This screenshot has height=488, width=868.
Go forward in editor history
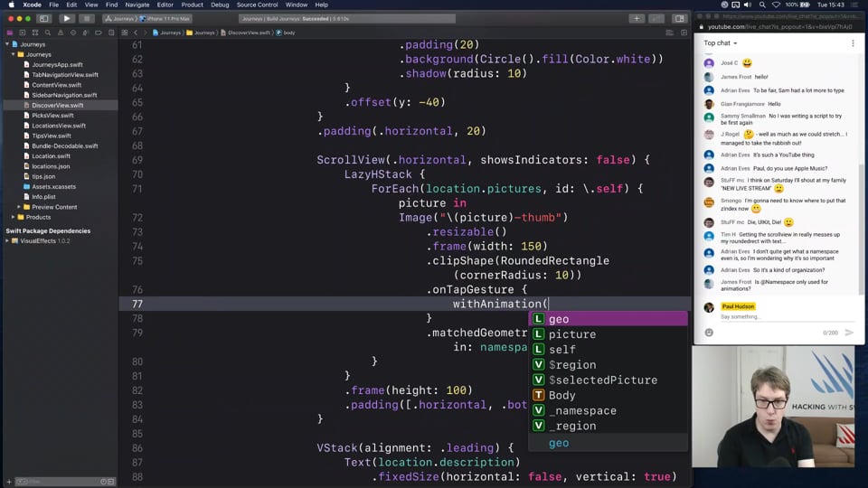click(x=145, y=33)
